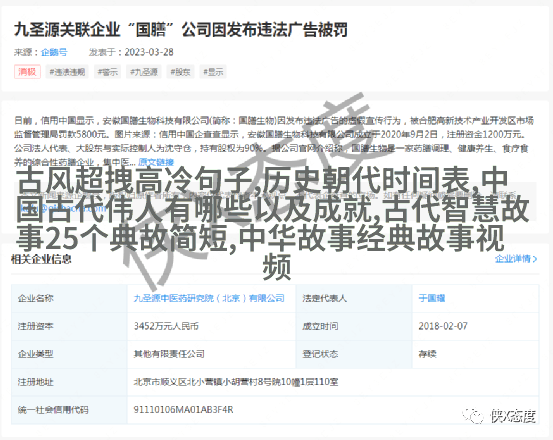Select company type 其他有限责任公司
This screenshot has height=440, width=553.
click(169, 354)
